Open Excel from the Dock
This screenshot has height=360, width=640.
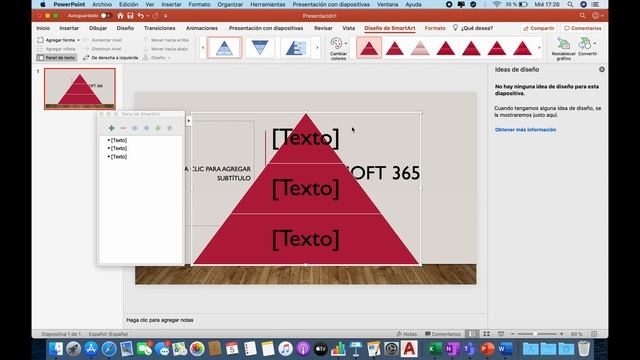click(434, 349)
